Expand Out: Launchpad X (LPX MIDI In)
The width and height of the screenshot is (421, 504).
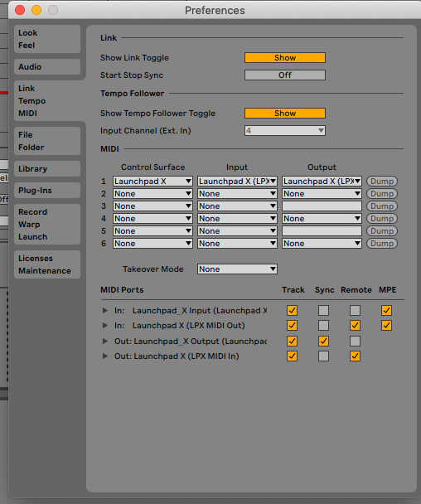tap(104, 356)
